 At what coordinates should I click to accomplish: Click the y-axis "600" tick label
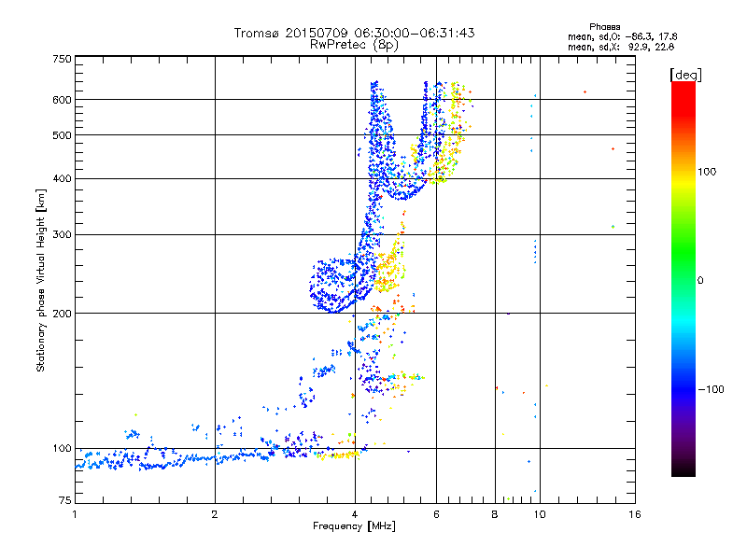point(62,100)
